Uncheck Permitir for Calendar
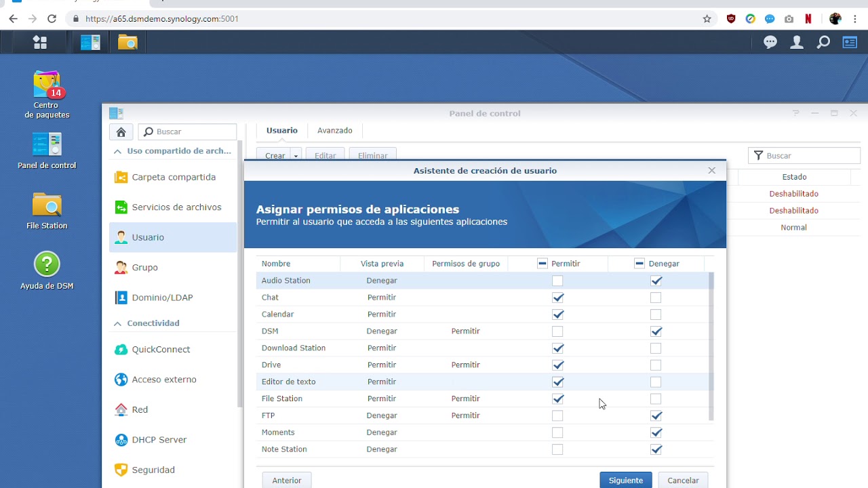The image size is (868, 488). 557,314
